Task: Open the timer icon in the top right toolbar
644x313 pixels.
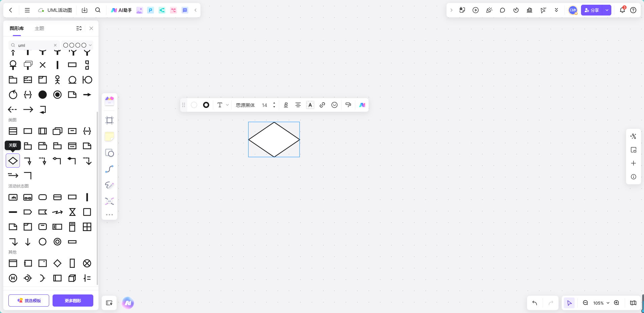Action: [x=516, y=10]
